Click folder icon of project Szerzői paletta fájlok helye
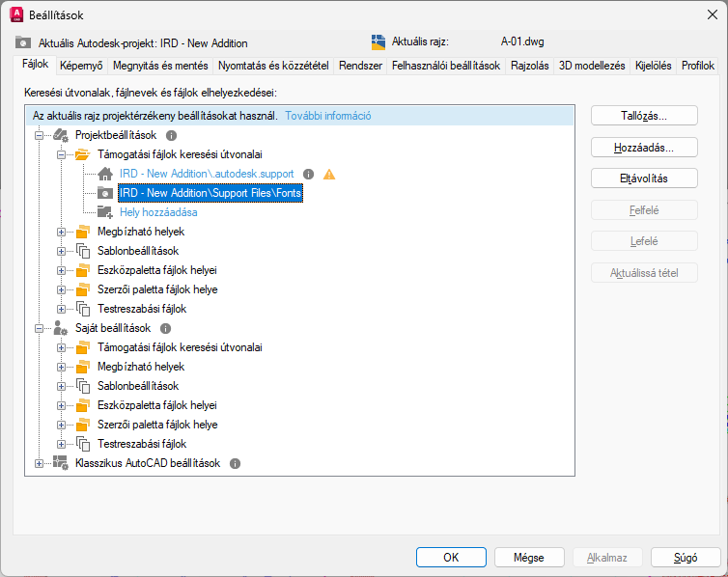 83,289
